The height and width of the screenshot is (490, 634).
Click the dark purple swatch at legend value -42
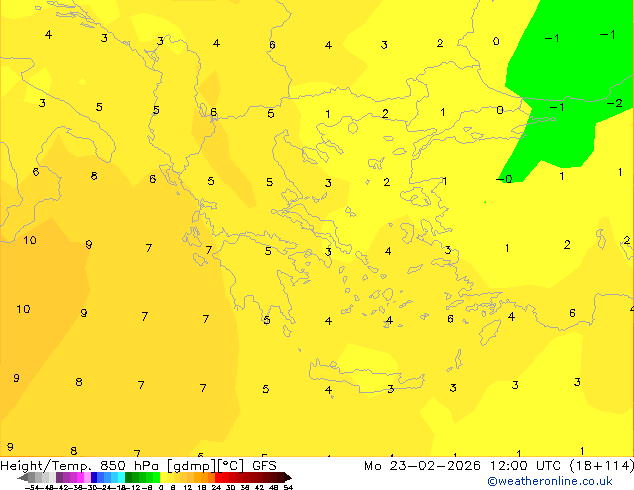pos(59,477)
